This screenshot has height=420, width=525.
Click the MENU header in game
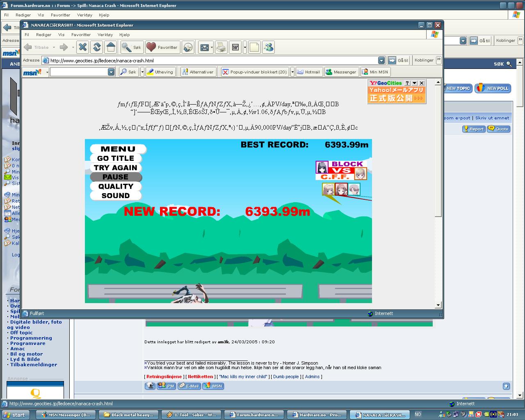point(118,149)
